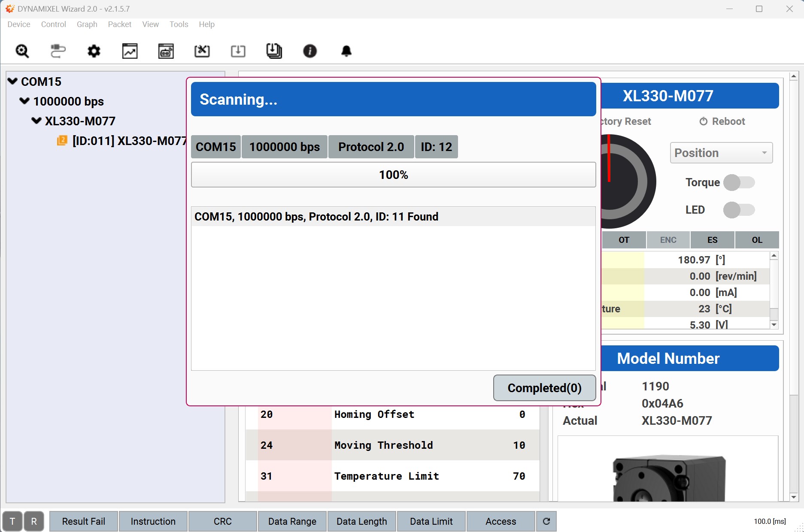Click the Factory Reset button
804x532 pixels.
[626, 121]
